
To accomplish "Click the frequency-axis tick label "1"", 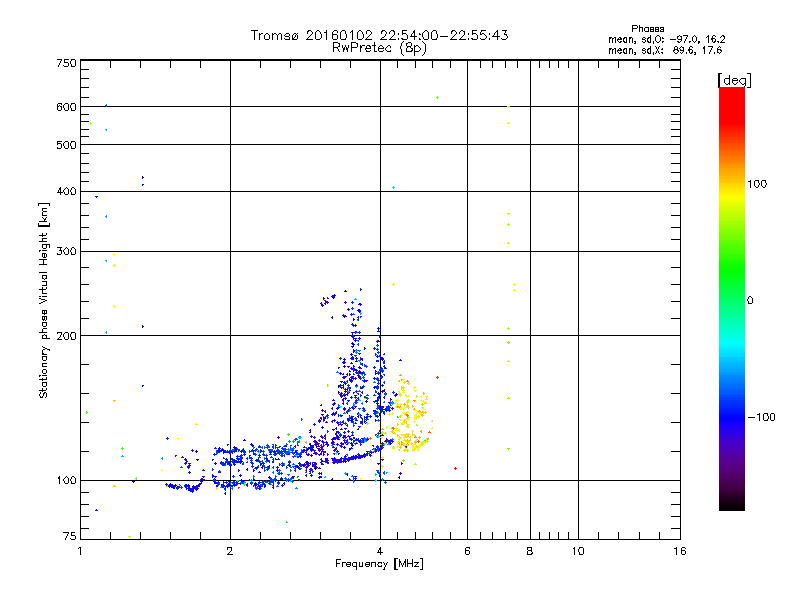I will coord(80,551).
